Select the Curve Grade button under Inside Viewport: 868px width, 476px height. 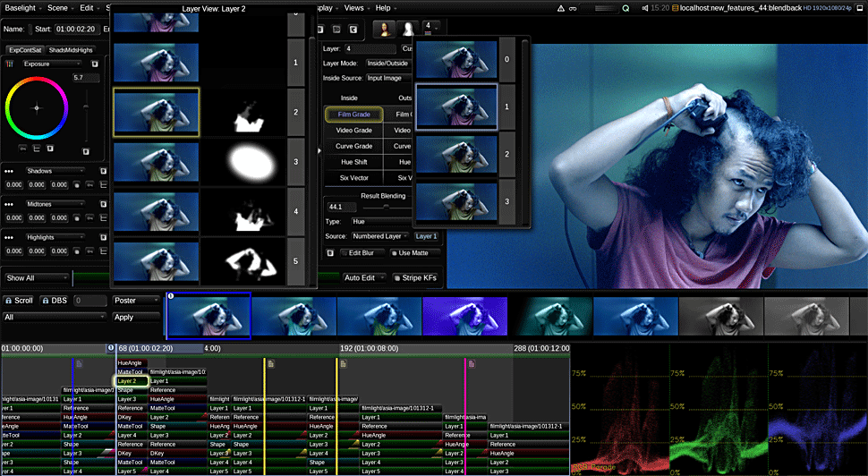coord(353,146)
